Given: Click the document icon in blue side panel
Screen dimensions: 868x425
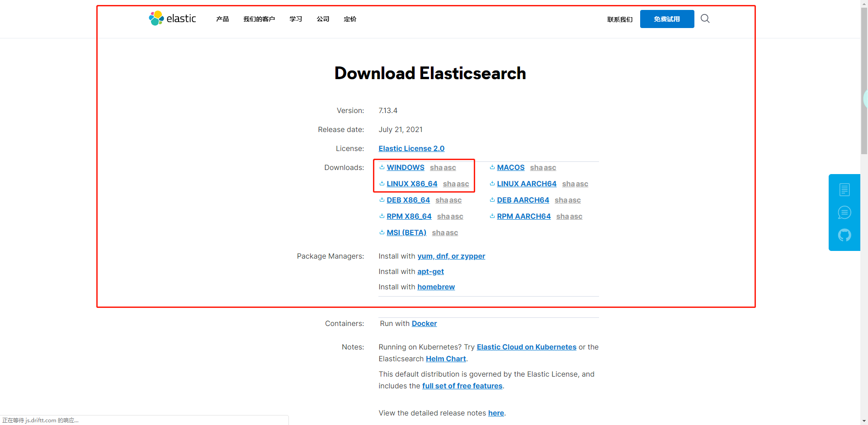Looking at the screenshot, I should [844, 189].
